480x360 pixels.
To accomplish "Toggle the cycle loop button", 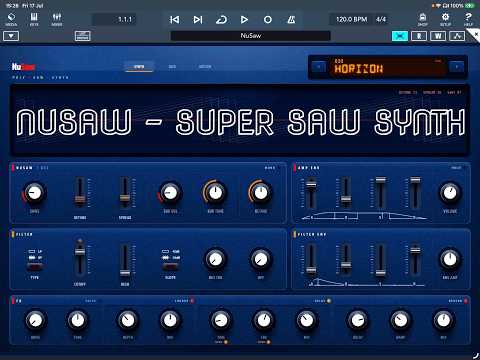I will [221, 20].
